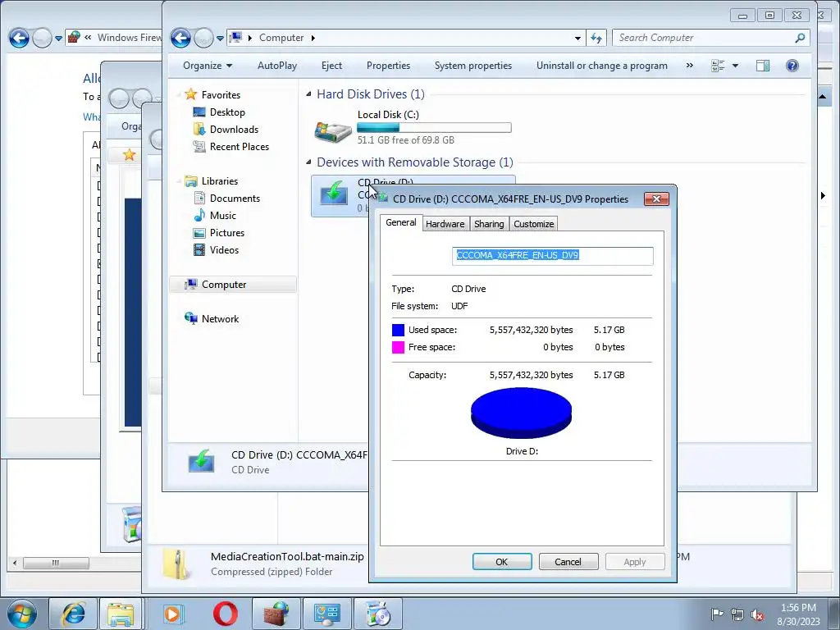Click Eject in the Explorer toolbar
Screen dimensions: 840x630
[x=331, y=66]
